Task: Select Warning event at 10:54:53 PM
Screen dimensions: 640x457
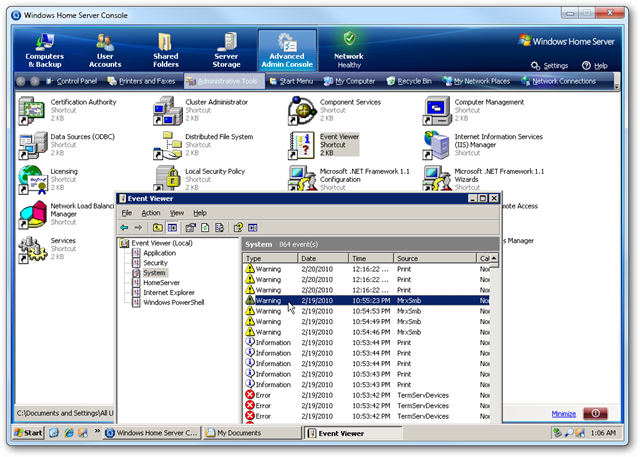Action: pos(367,311)
